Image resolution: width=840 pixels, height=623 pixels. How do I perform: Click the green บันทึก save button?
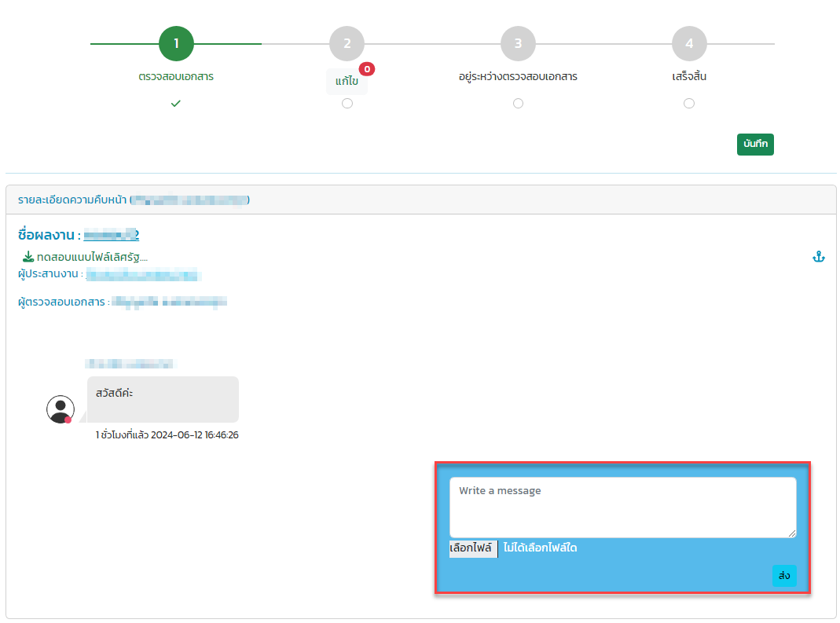click(755, 144)
